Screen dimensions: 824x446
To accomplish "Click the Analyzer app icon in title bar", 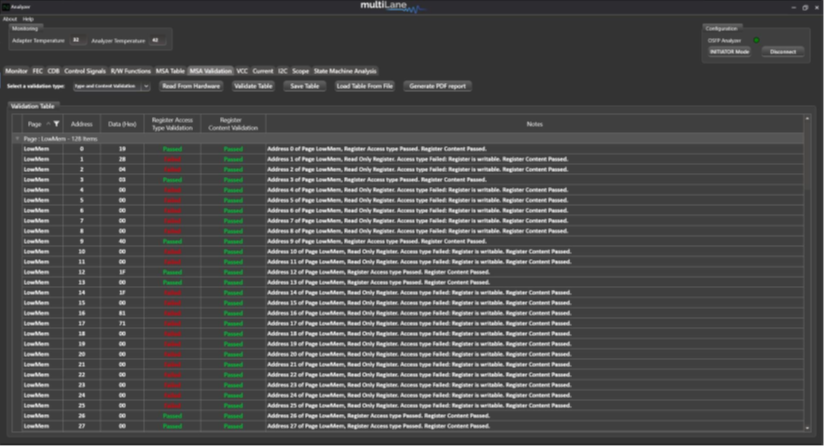I will (6, 6).
